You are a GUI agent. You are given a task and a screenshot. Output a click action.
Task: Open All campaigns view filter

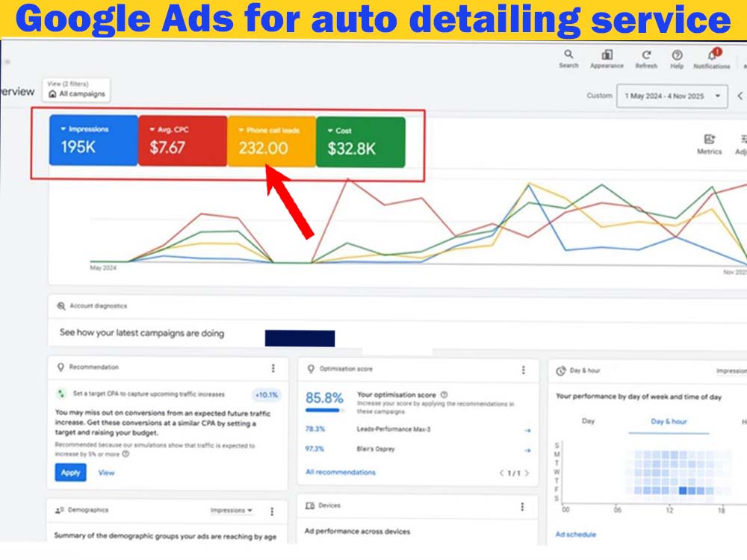[x=77, y=90]
